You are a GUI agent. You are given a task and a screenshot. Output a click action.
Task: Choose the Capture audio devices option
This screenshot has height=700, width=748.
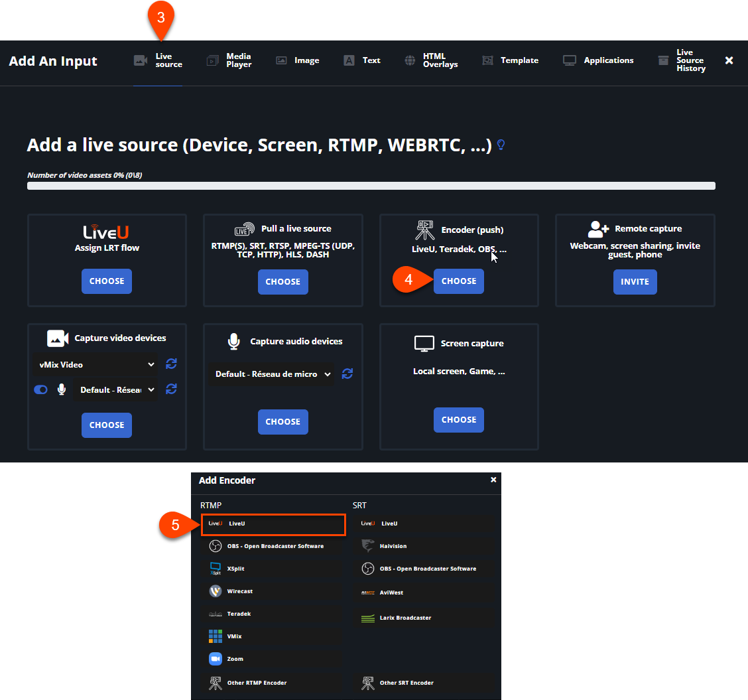pos(283,422)
